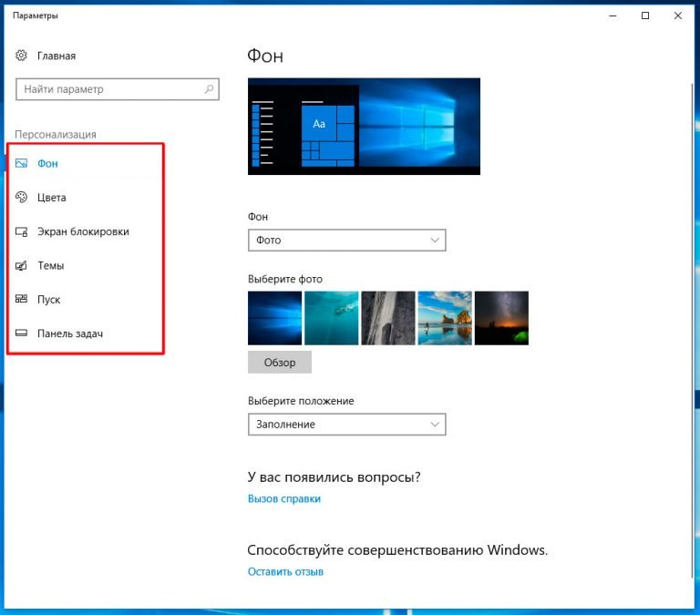Focus the Найти параметр search field
Screen dimensions: 700x615
pyautogui.click(x=109, y=90)
